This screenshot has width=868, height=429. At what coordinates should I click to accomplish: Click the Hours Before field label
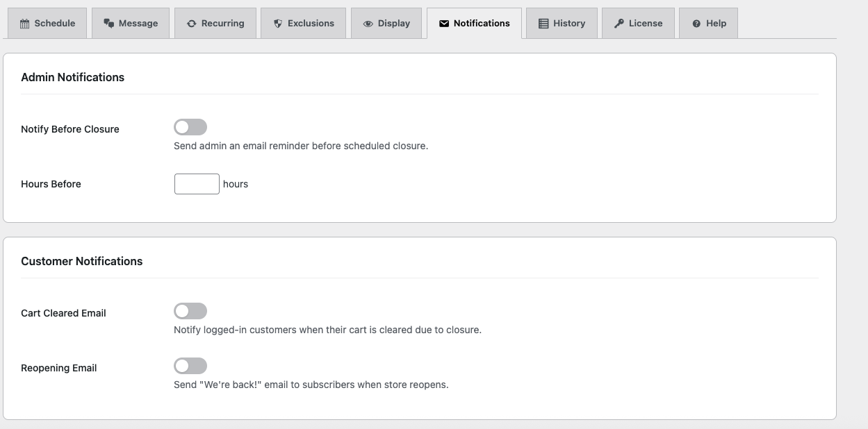(51, 184)
